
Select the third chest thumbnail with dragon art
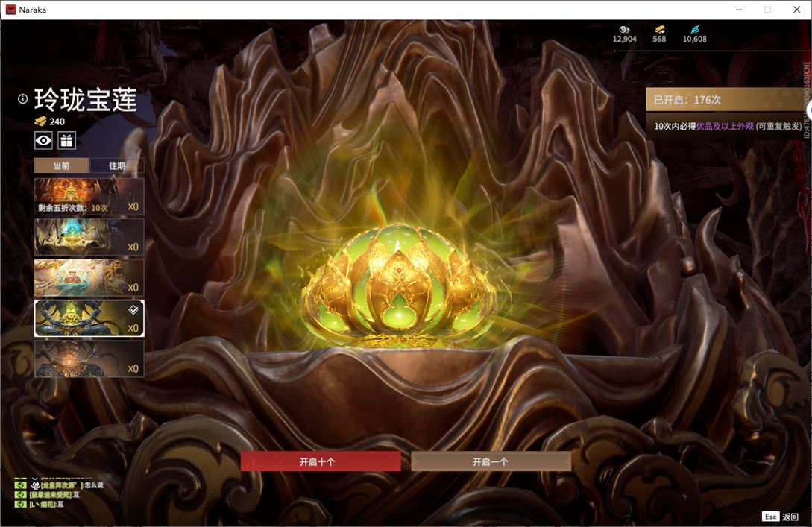click(x=89, y=277)
